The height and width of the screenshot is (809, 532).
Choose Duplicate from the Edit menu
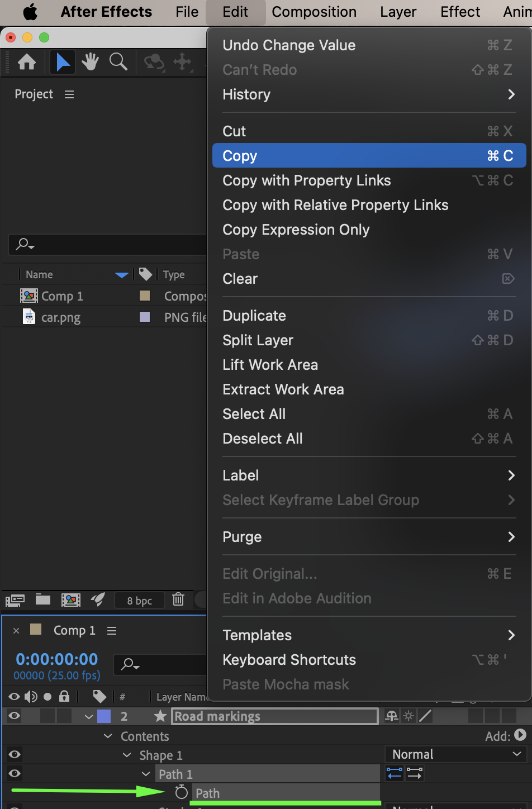369,316
